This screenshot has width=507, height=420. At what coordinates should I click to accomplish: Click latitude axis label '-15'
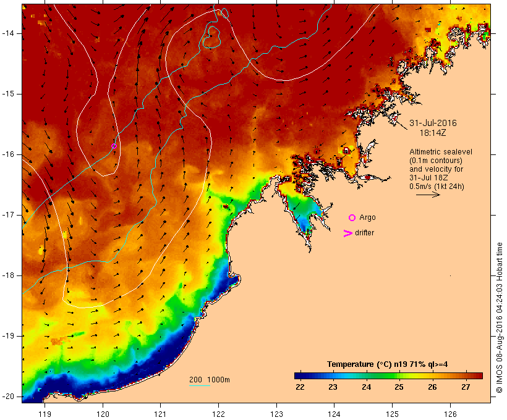(8, 94)
